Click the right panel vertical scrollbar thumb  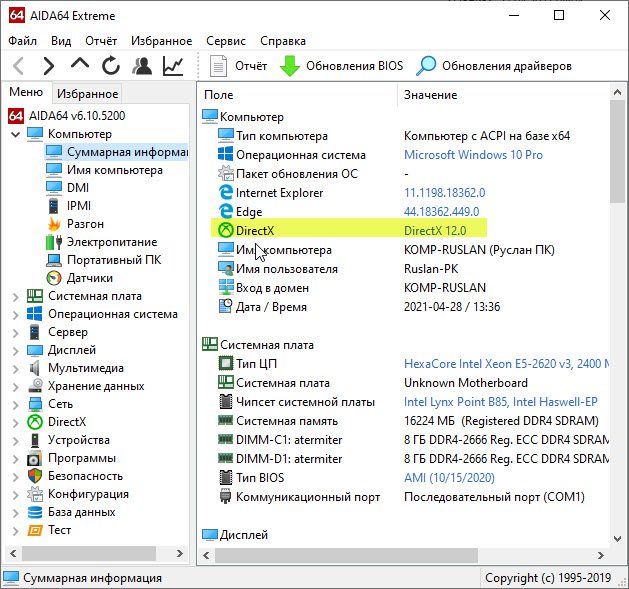coord(617,152)
